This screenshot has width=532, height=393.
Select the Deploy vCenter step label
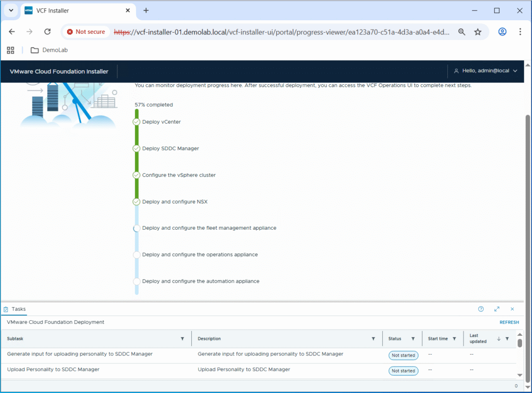[x=162, y=122]
